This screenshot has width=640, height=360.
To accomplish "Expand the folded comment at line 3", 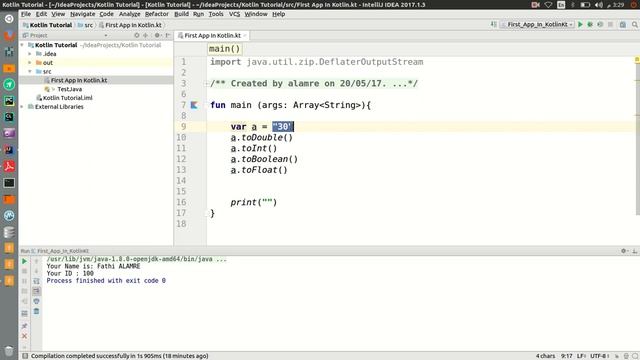I will pos(206,84).
